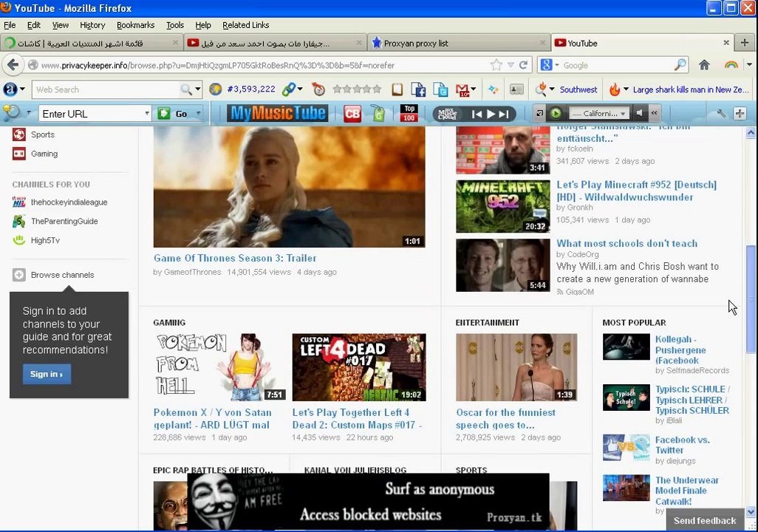Open Oscar for the funniest speech link
Image resolution: width=758 pixels, height=532 pixels.
(x=505, y=419)
